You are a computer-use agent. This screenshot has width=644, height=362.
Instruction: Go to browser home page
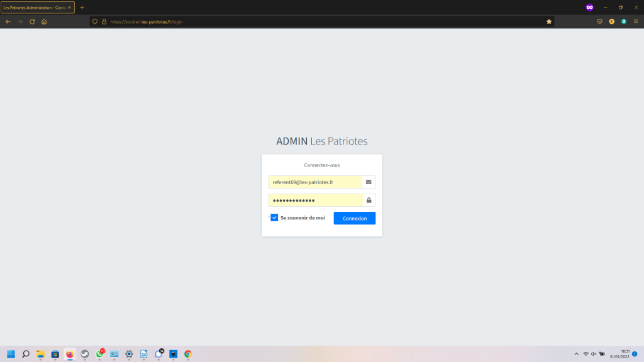click(44, 21)
